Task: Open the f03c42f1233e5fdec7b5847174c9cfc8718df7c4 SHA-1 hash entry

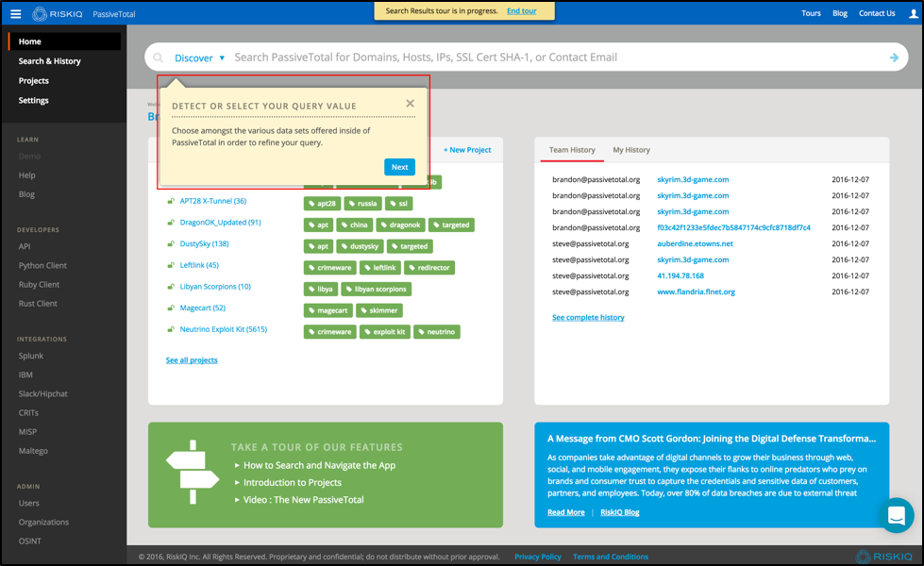Action: [x=733, y=228]
